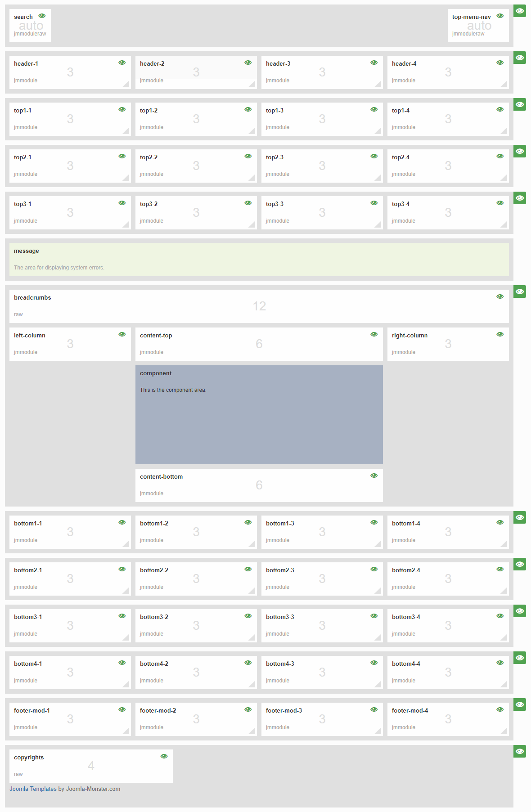Click green eye button for header row

pos(520,58)
